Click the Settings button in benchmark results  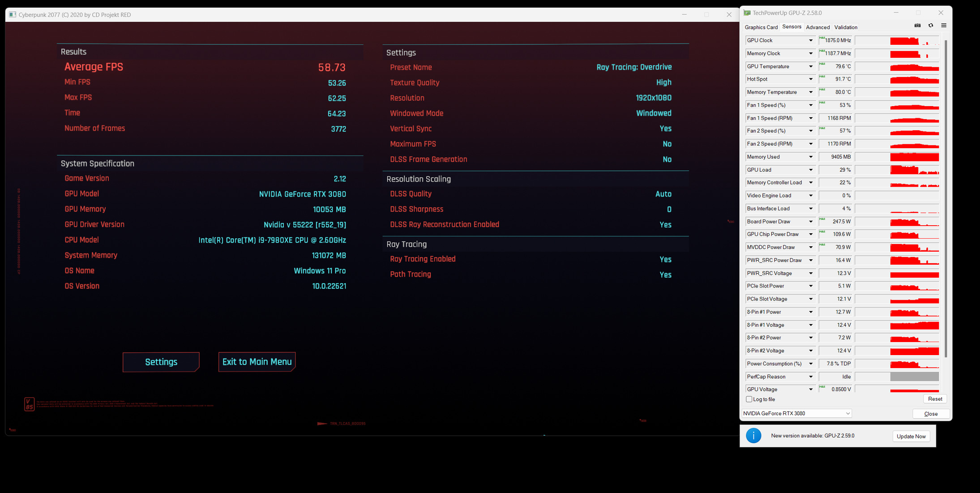pyautogui.click(x=161, y=362)
